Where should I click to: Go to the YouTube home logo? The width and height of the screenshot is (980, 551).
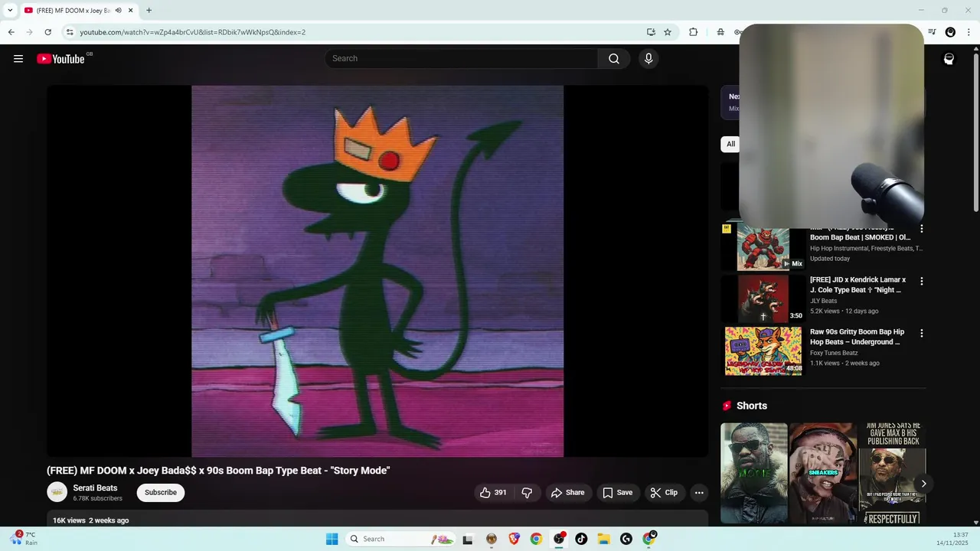click(60, 59)
